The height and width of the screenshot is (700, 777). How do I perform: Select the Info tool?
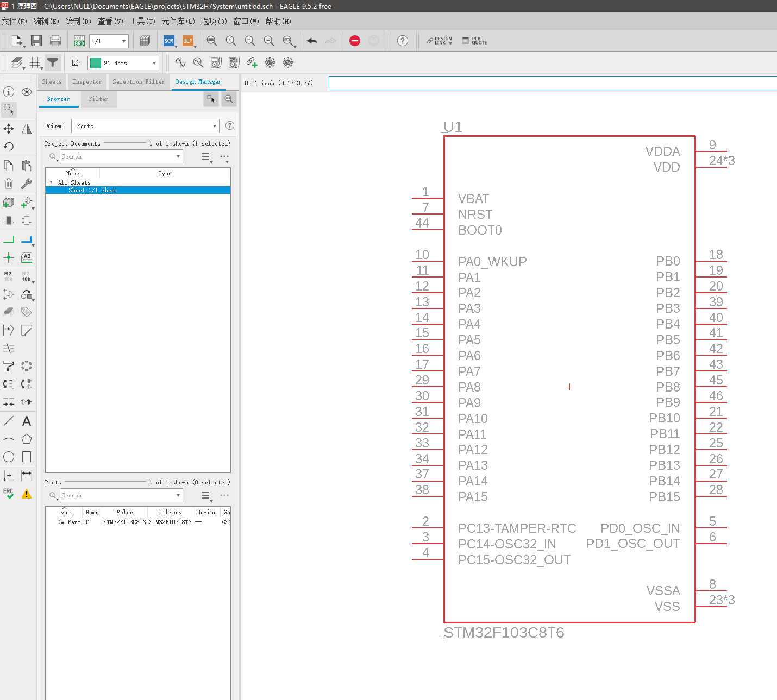tap(9, 92)
